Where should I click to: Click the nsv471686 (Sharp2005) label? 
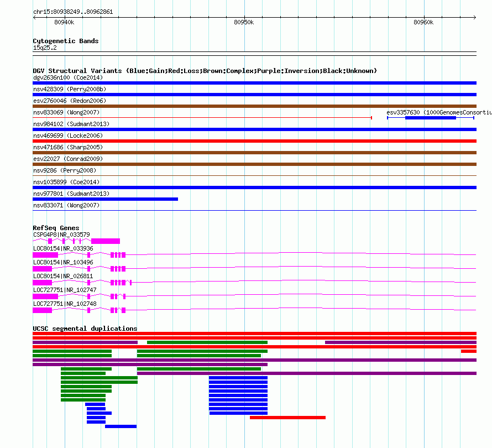[68, 147]
